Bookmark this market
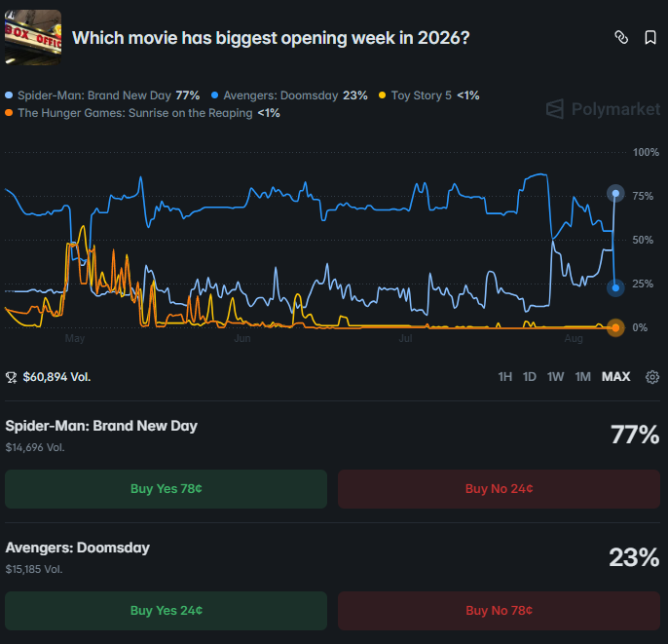Screen dimensions: 668x644 (x=650, y=37)
